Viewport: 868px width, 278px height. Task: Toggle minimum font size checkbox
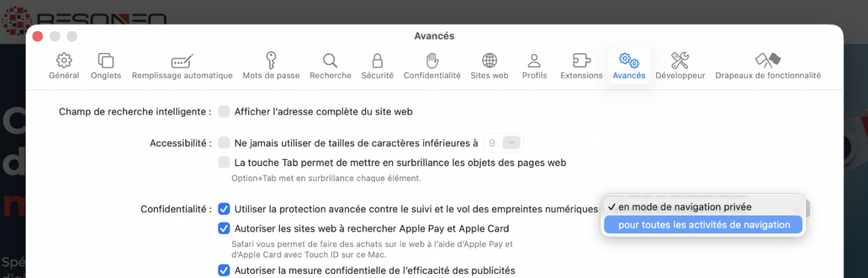click(x=224, y=143)
